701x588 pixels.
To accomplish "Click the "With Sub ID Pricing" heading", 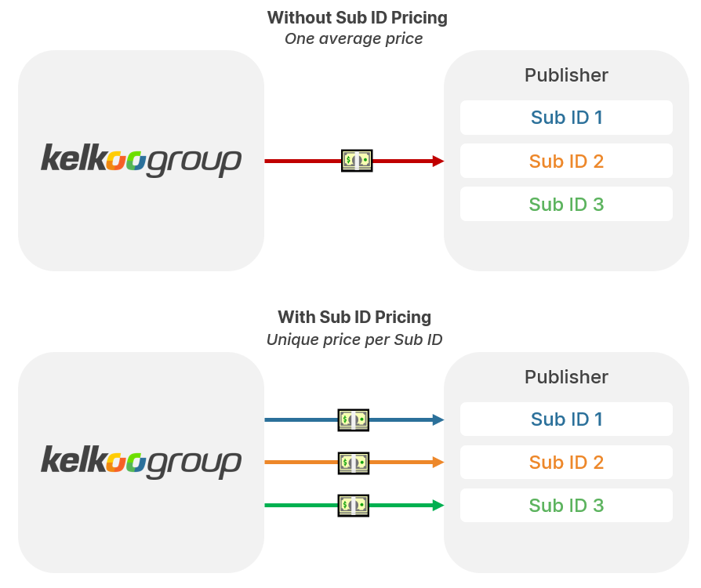I will (x=354, y=317).
